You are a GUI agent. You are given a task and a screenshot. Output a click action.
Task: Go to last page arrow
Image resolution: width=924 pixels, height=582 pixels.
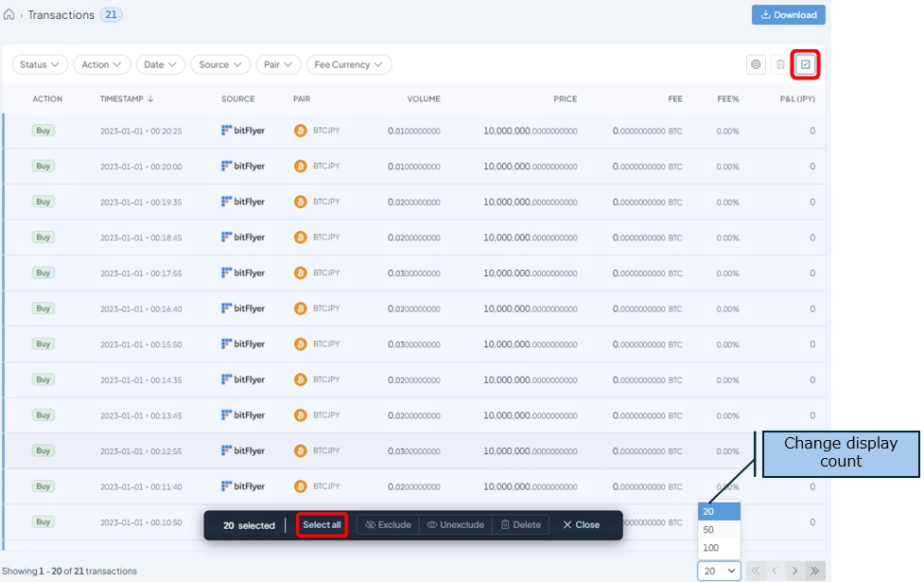815,571
